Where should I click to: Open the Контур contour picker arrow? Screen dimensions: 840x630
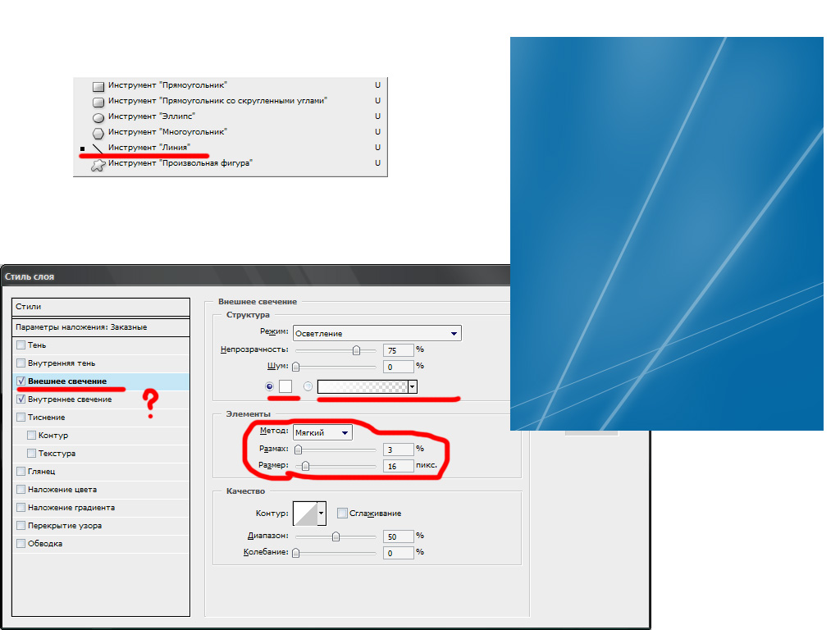pyautogui.click(x=322, y=514)
